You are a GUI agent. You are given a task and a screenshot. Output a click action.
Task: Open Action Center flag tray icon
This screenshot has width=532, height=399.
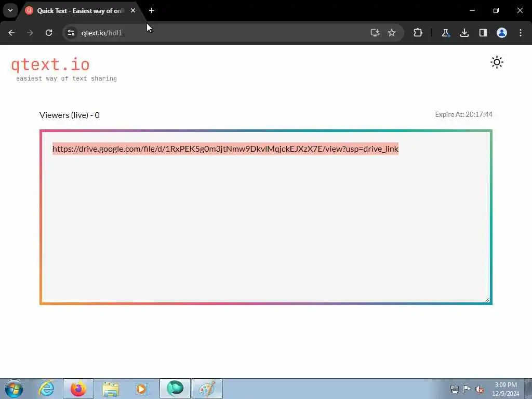tap(467, 389)
